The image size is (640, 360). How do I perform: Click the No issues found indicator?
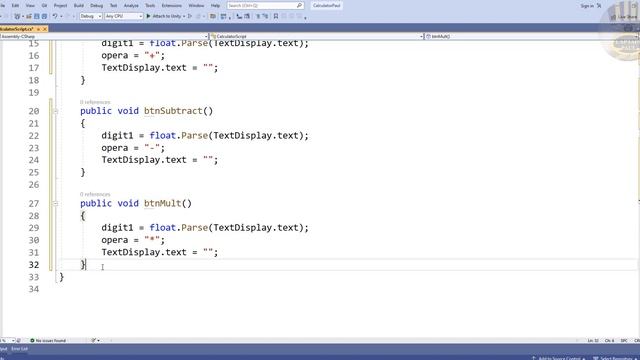[48, 340]
